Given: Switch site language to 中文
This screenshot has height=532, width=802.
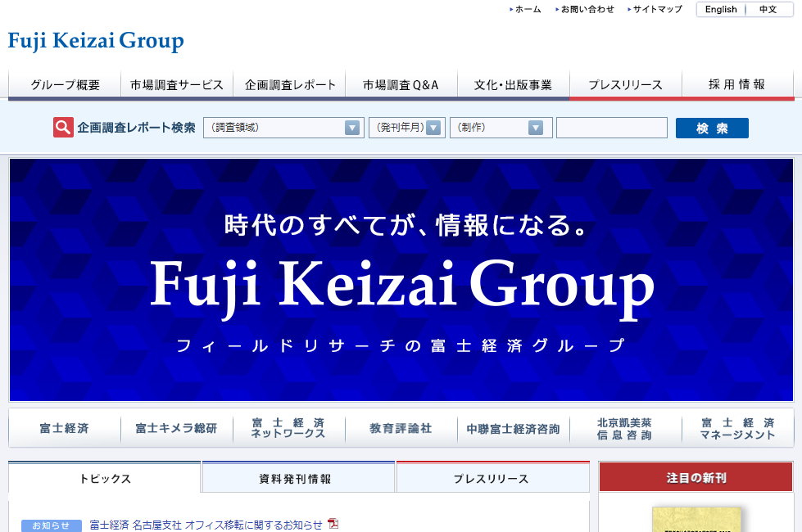Looking at the screenshot, I should [768, 10].
